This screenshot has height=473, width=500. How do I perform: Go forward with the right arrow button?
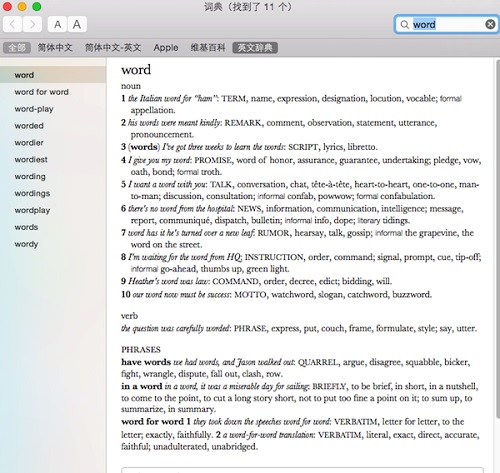(32, 24)
